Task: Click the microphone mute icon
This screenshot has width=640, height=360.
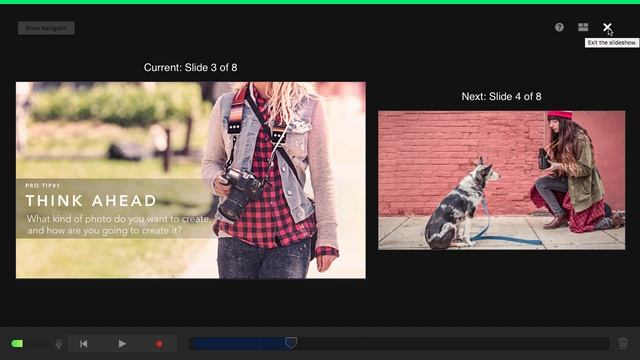Action: coord(59,344)
